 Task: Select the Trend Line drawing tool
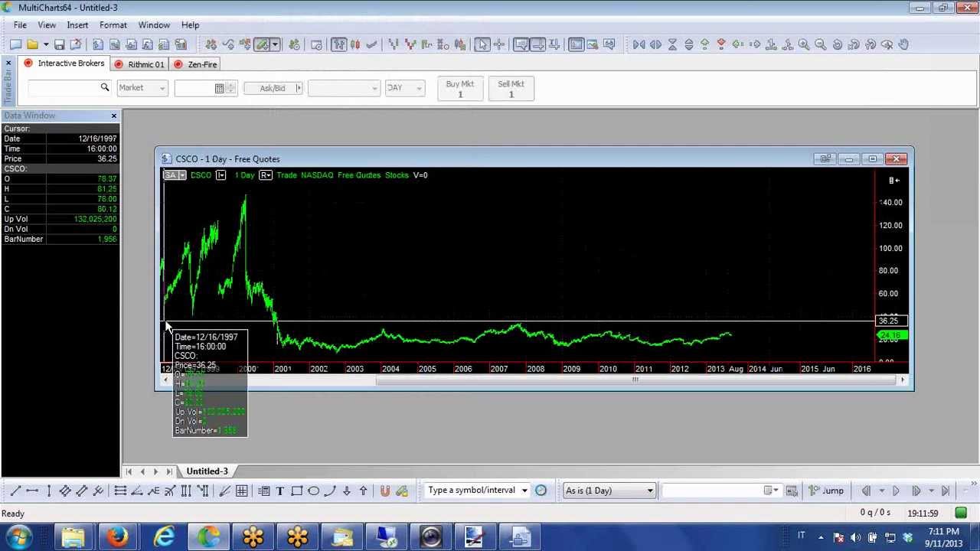tap(16, 491)
